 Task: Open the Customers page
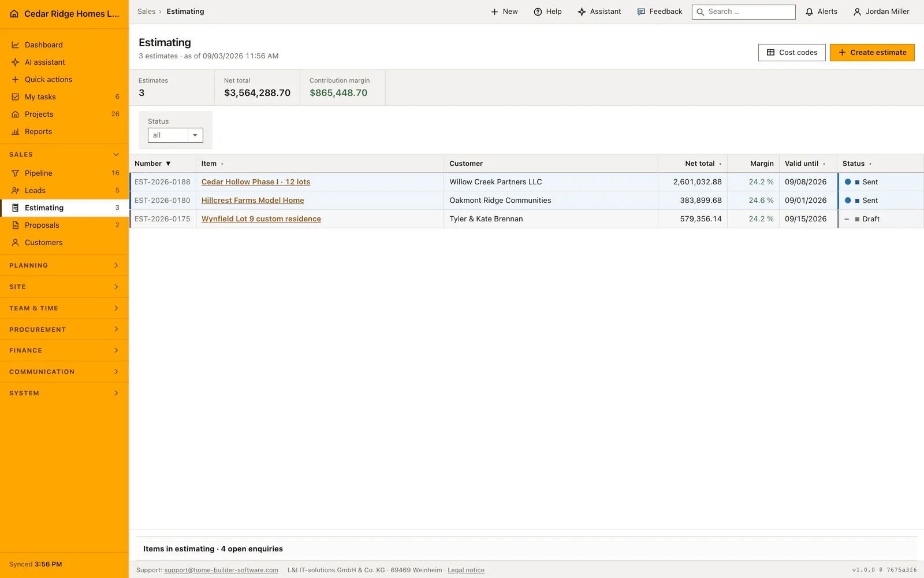pos(64,242)
